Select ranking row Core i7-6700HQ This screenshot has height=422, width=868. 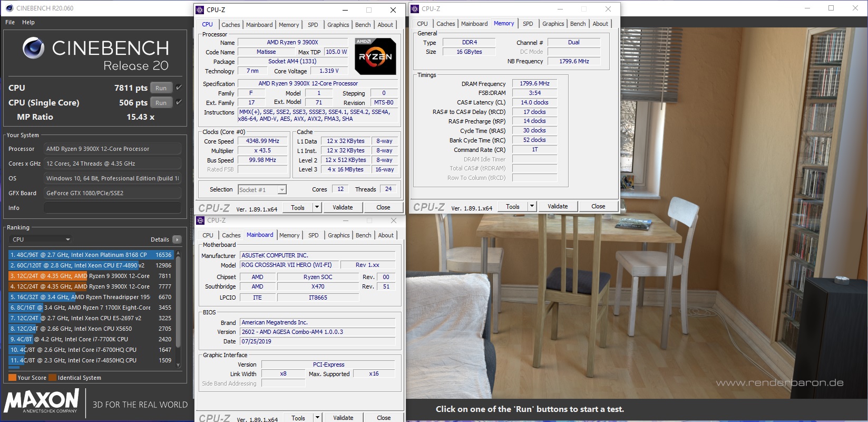point(91,350)
